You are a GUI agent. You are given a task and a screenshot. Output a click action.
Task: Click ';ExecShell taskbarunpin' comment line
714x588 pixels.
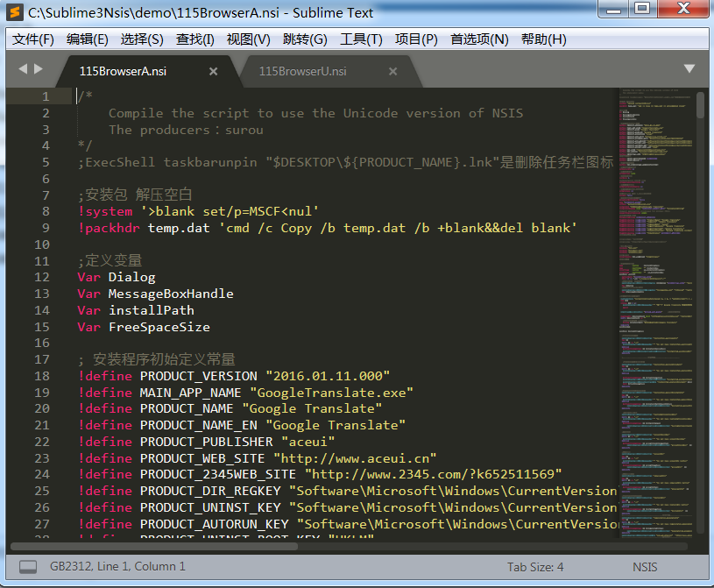(346, 163)
